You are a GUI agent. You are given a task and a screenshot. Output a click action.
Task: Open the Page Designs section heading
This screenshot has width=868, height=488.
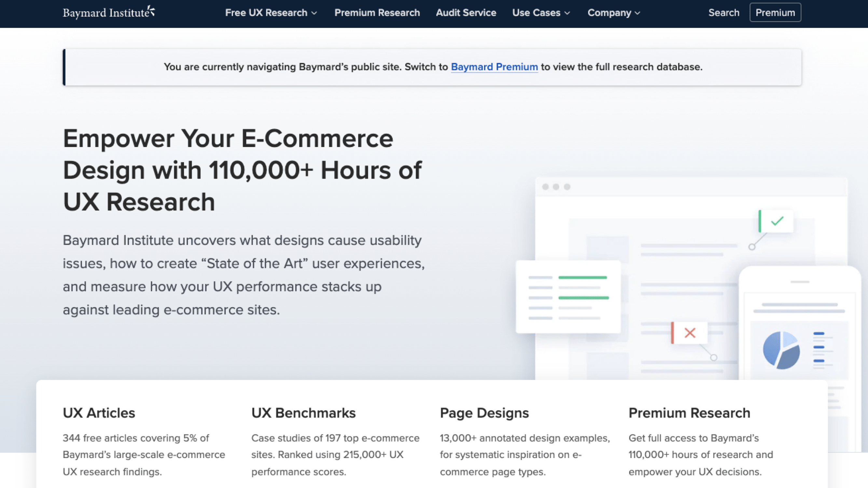484,413
